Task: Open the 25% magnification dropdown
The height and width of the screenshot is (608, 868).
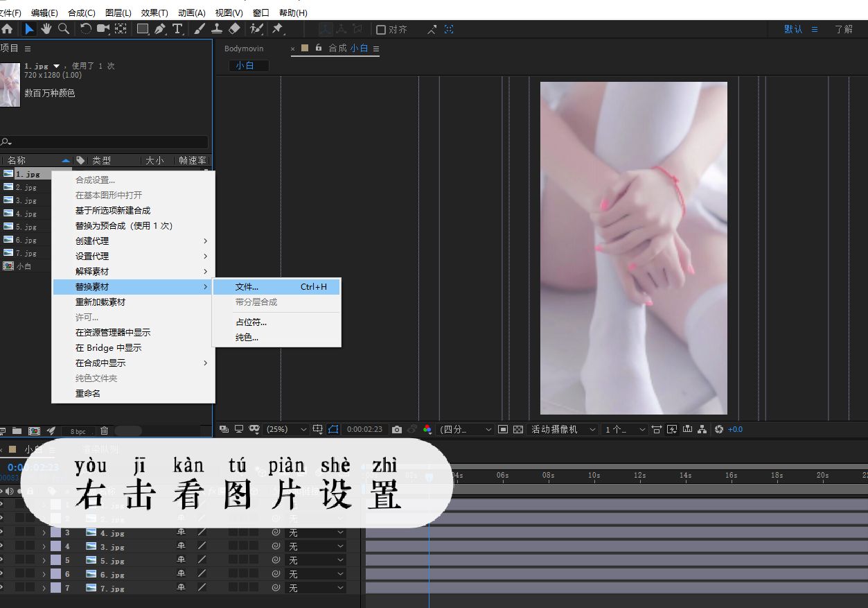Action: point(286,430)
